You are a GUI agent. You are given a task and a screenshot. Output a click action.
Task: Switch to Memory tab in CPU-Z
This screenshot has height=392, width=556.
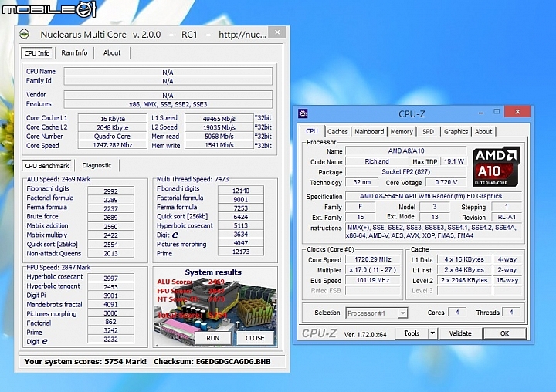coord(402,131)
